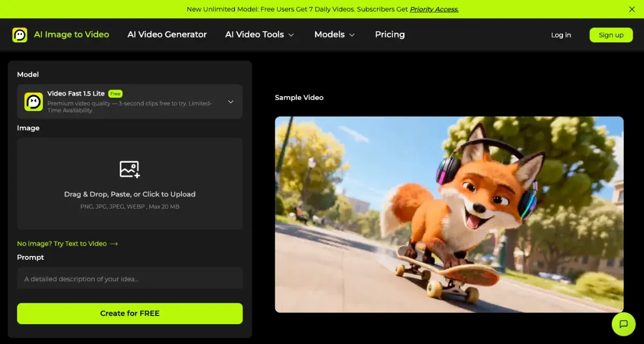The width and height of the screenshot is (644, 344).
Task: Click the Sign up button
Action: (x=611, y=35)
